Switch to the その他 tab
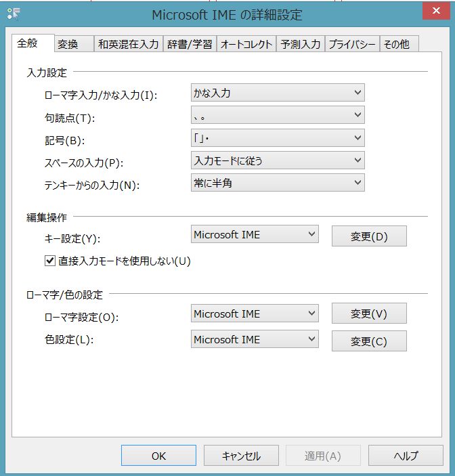455x476 pixels. [x=399, y=44]
